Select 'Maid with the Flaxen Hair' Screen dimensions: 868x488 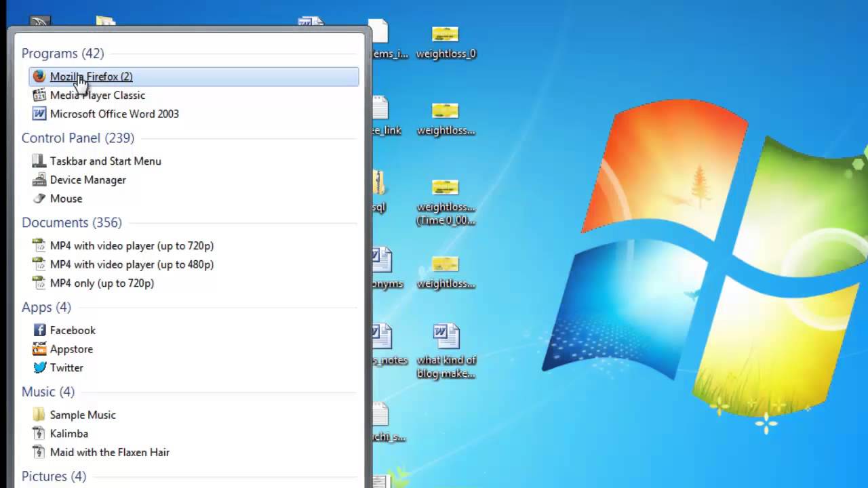coord(110,452)
